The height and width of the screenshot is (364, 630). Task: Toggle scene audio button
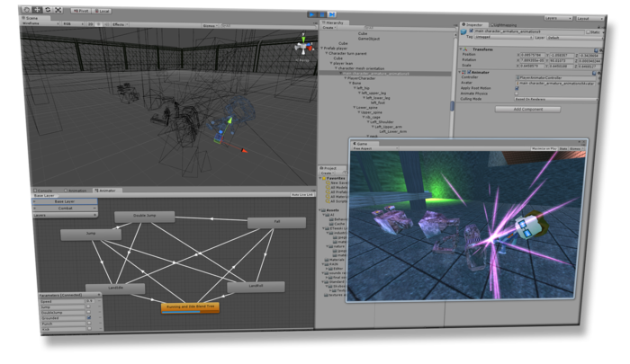click(x=106, y=24)
